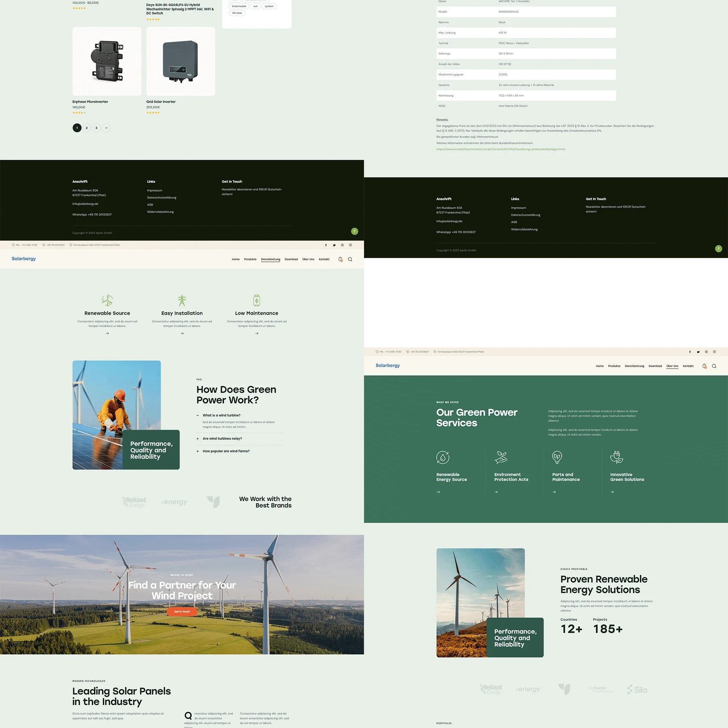Click the Renewable Energy Source droplet icon

tap(443, 457)
